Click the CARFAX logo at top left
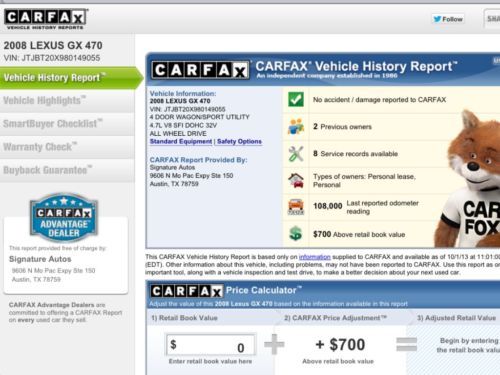 (46, 19)
